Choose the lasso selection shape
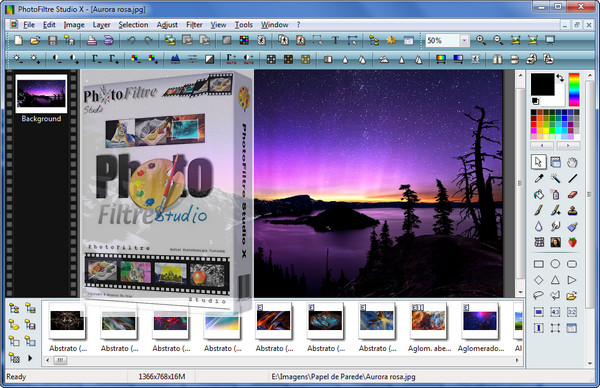 tap(539, 295)
